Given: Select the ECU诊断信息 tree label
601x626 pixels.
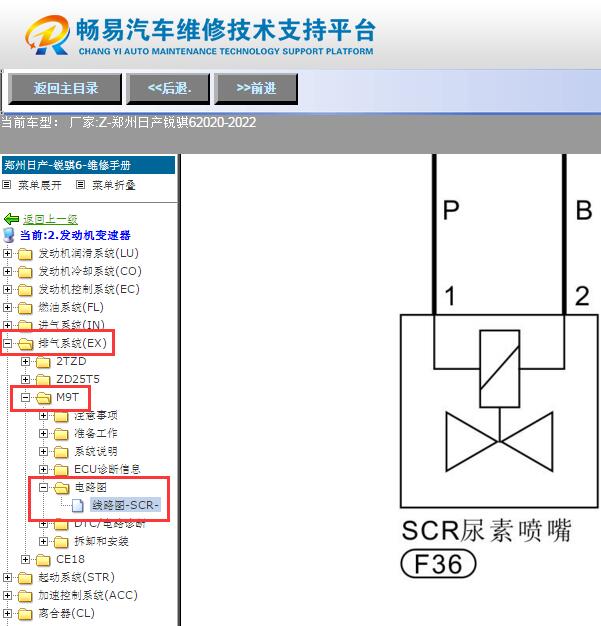Looking at the screenshot, I should [x=107, y=469].
